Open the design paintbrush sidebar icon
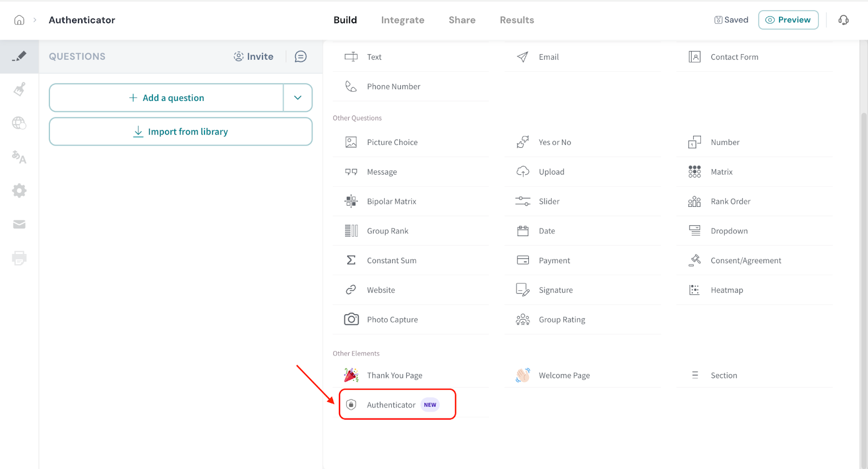 pos(20,90)
